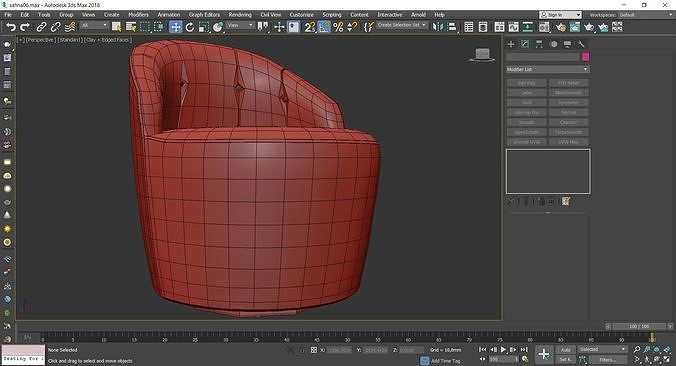The width and height of the screenshot is (676, 366).
Task: Click the Redo arrow icon
Action: 25,27
